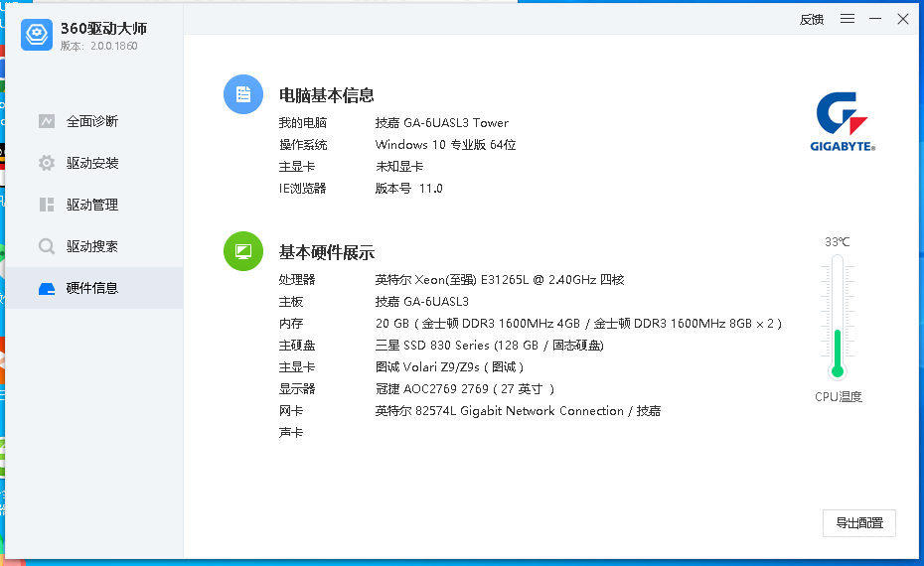Click the 导出配置 button

point(859,523)
